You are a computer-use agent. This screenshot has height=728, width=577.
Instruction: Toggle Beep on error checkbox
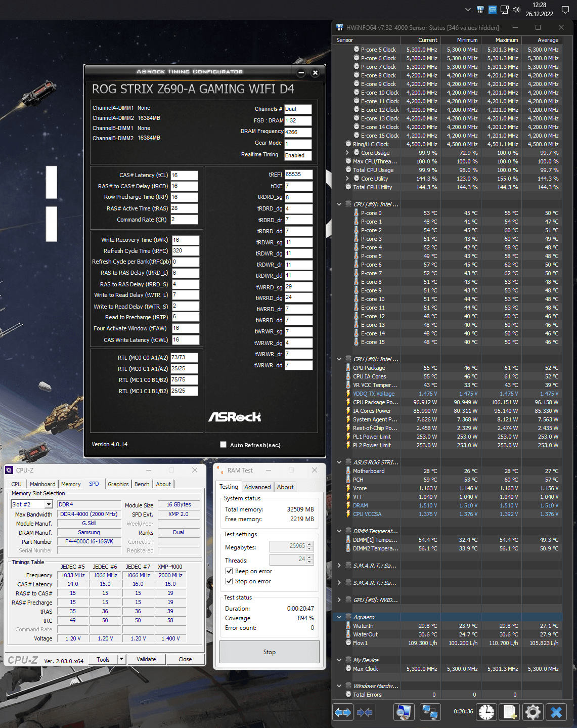click(229, 571)
